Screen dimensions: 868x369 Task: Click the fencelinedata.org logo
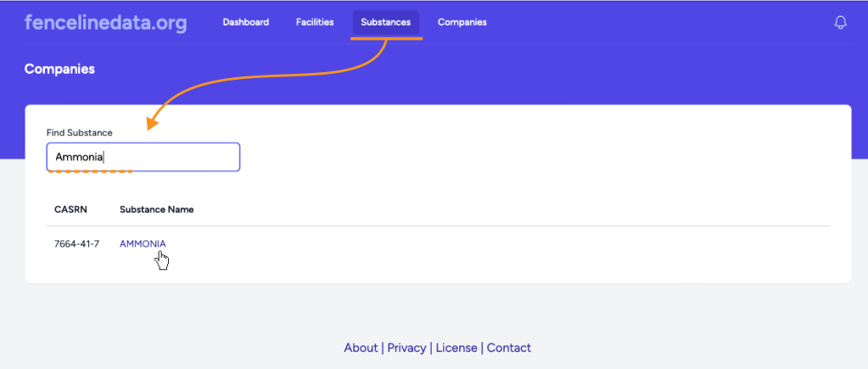(105, 22)
